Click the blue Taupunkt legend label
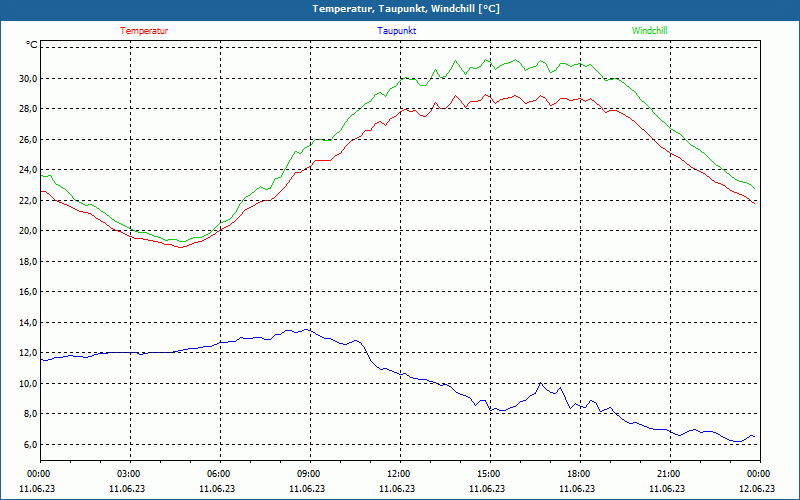800x500 pixels. (x=396, y=31)
